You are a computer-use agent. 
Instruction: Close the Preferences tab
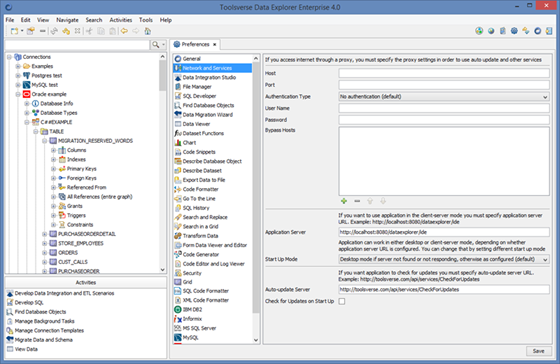[x=215, y=45]
